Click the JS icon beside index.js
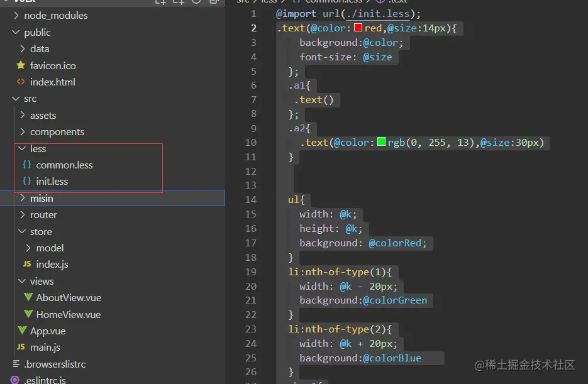588x384 pixels. coord(27,264)
